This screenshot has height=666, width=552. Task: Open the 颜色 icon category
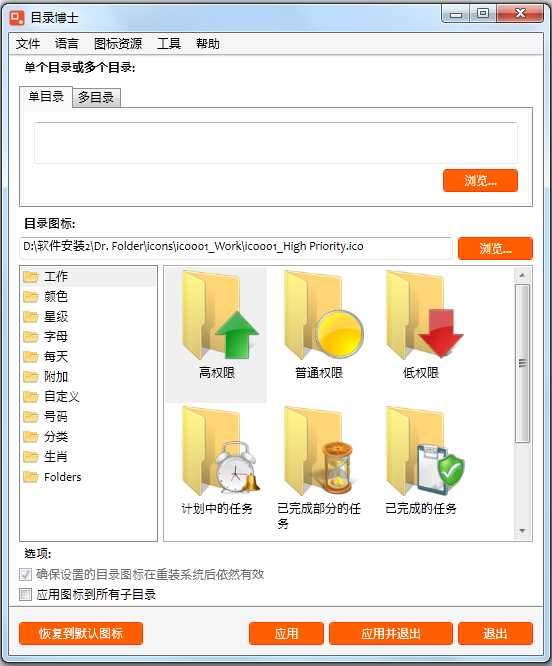click(x=56, y=296)
